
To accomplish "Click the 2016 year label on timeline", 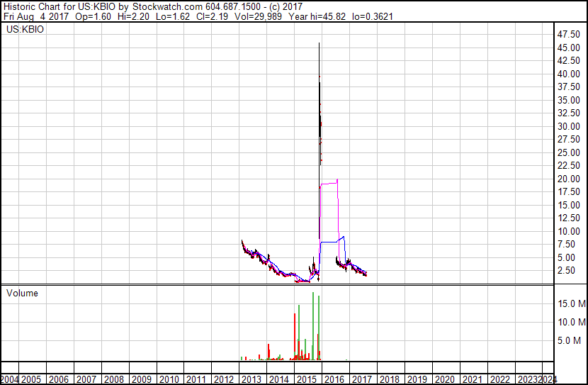I will pos(334,379).
